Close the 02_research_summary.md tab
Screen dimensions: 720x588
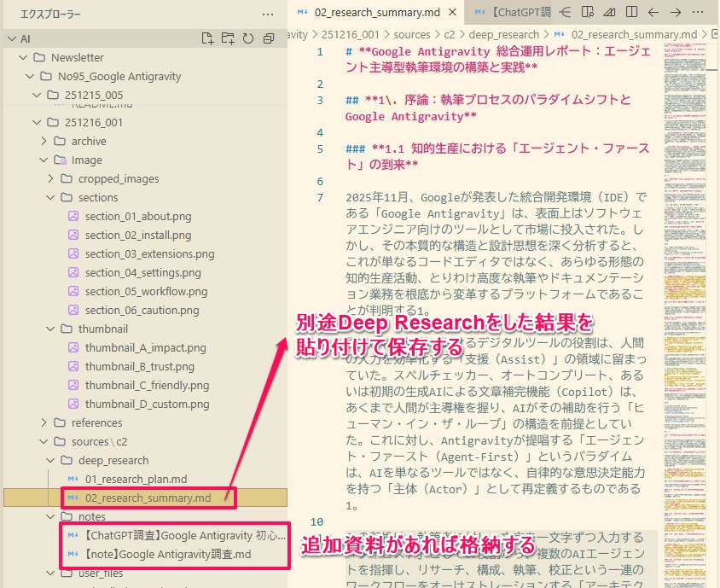(x=452, y=13)
